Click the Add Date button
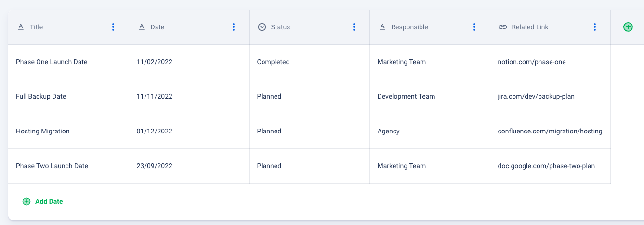Screen dimensions: 644x225 click(x=49, y=201)
